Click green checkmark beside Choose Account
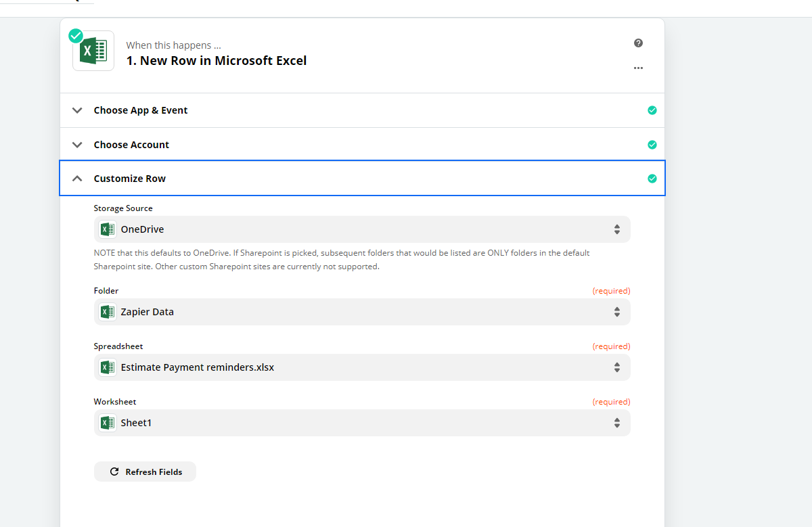 point(652,145)
